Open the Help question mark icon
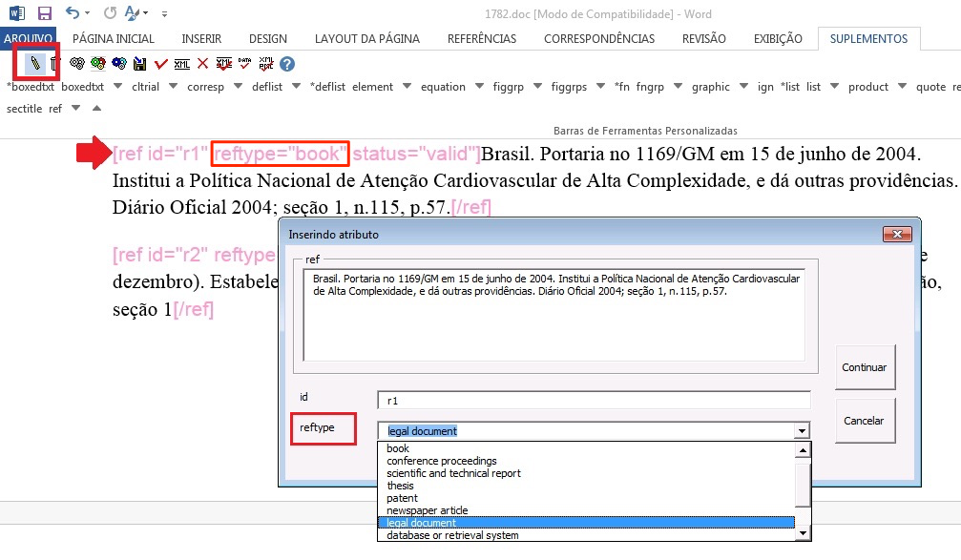Viewport: 961px width, 560px height. click(x=286, y=65)
